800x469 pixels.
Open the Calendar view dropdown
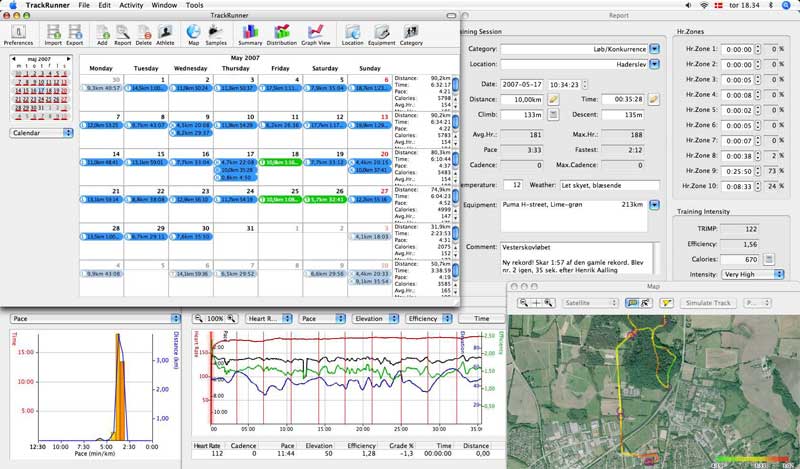coord(41,133)
